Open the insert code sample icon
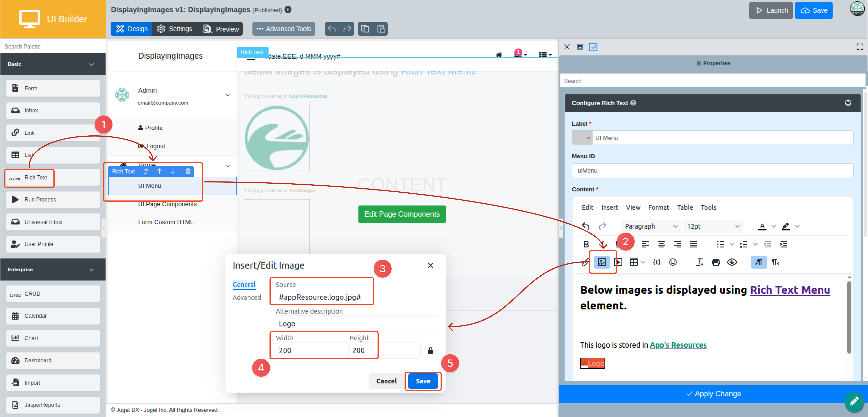The image size is (868, 417). [x=656, y=262]
